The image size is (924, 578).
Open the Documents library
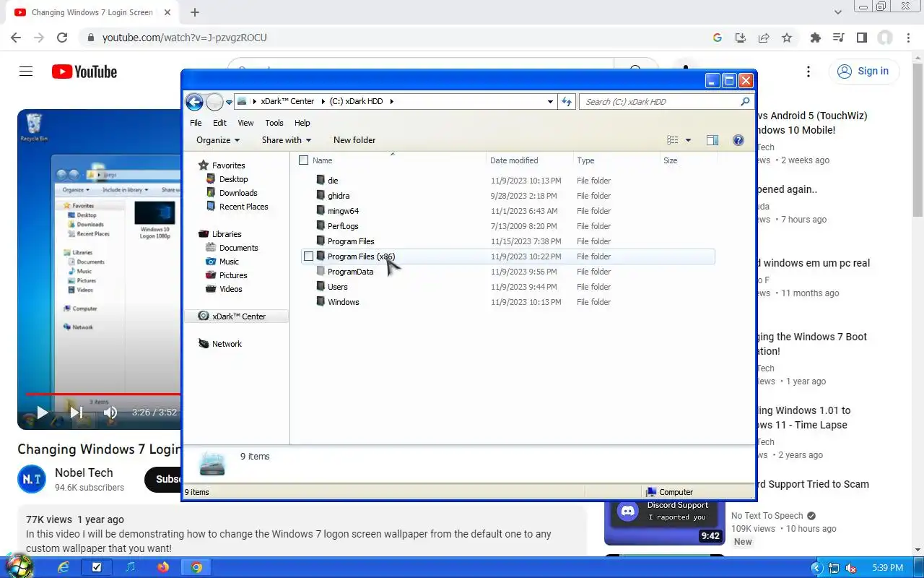tap(238, 248)
